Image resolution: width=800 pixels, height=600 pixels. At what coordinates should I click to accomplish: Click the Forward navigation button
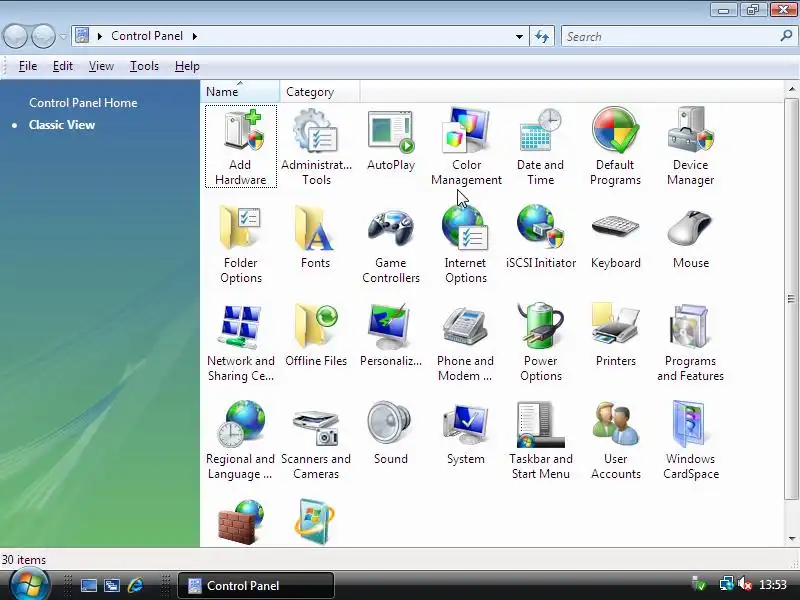coord(44,36)
